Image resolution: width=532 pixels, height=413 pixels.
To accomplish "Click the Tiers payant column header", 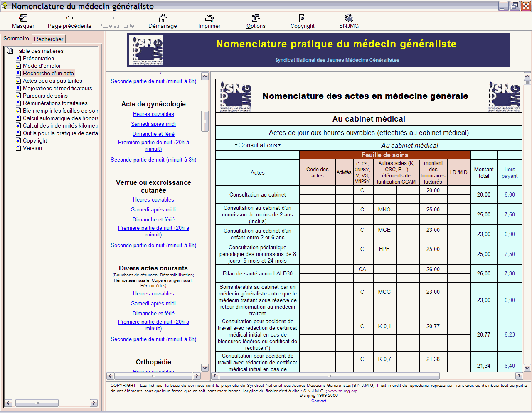I will coord(510,172).
